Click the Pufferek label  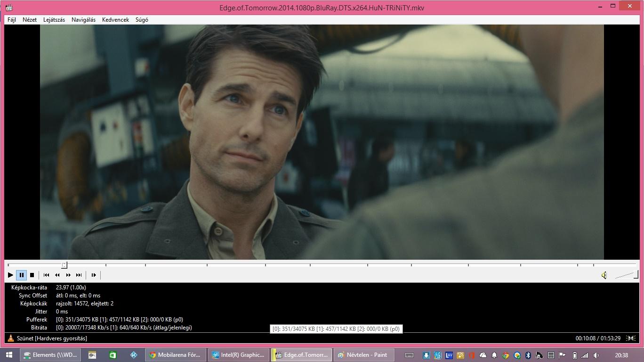37,320
